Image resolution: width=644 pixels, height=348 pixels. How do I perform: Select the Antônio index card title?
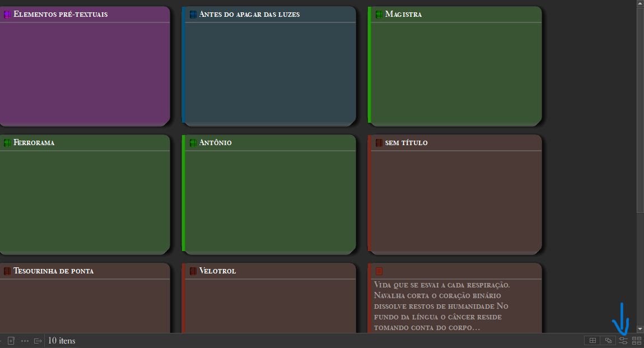click(x=215, y=143)
